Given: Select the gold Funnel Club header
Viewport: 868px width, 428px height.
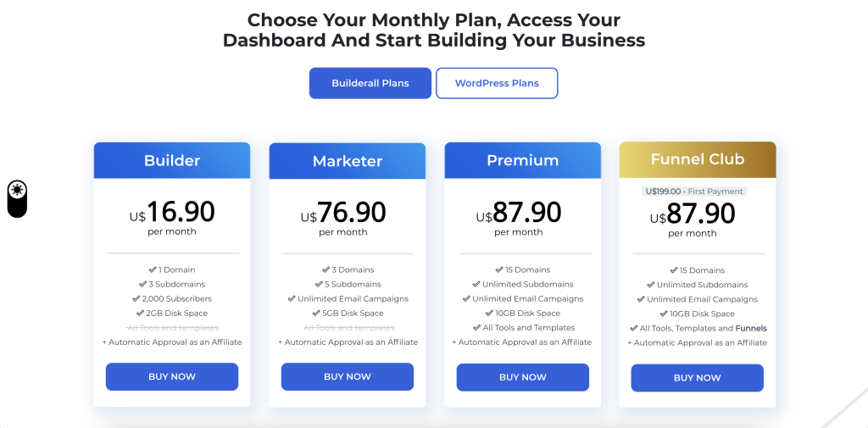Looking at the screenshot, I should (x=698, y=159).
